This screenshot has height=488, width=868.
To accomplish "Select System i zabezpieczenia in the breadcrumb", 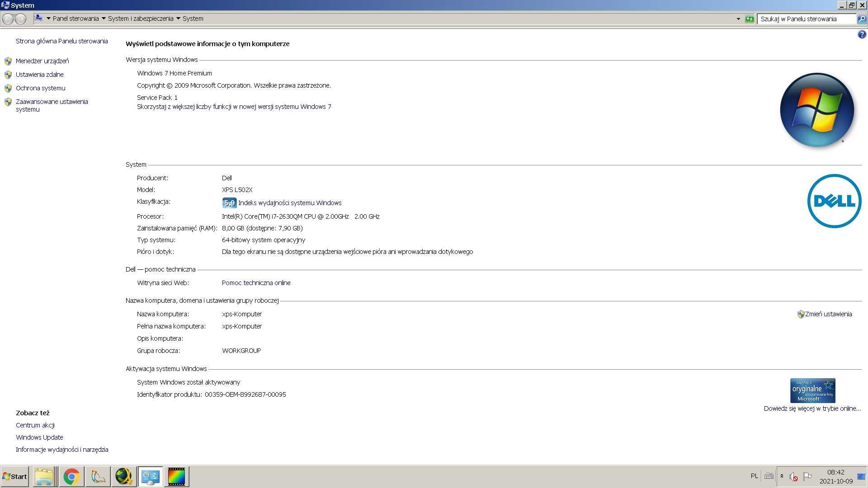I will point(141,19).
